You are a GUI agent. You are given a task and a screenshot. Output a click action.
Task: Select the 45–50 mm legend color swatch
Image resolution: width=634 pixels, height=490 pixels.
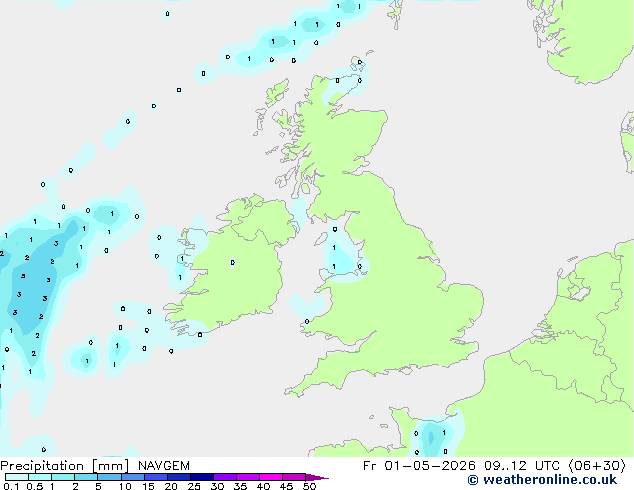(x=294, y=477)
